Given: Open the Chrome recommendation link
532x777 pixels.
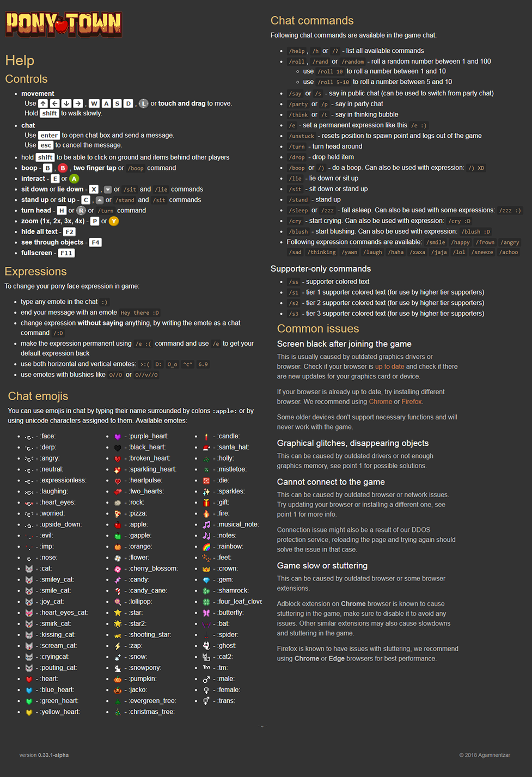Looking at the screenshot, I should tap(380, 402).
